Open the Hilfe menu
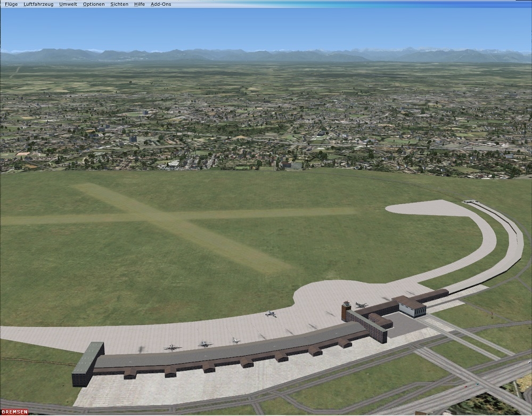Image resolution: width=532 pixels, height=416 pixels. tap(140, 4)
